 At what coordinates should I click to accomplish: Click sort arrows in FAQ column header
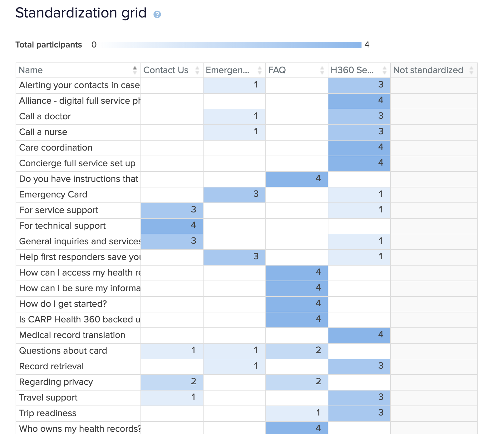point(322,70)
